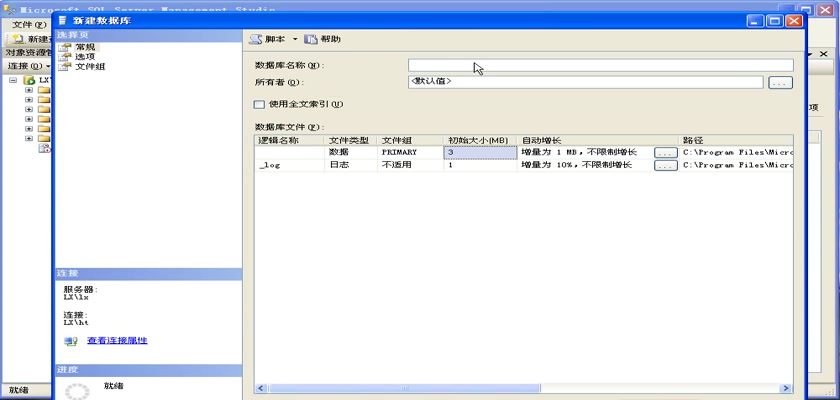Select the 文件组 (Filegroups) page
The image size is (840, 400).
(89, 67)
